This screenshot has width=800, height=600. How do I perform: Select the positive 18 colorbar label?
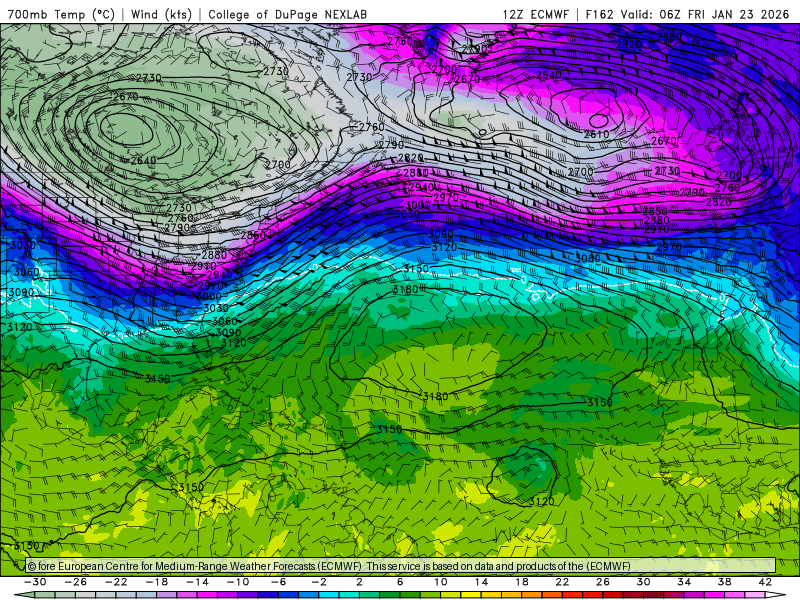click(x=521, y=582)
